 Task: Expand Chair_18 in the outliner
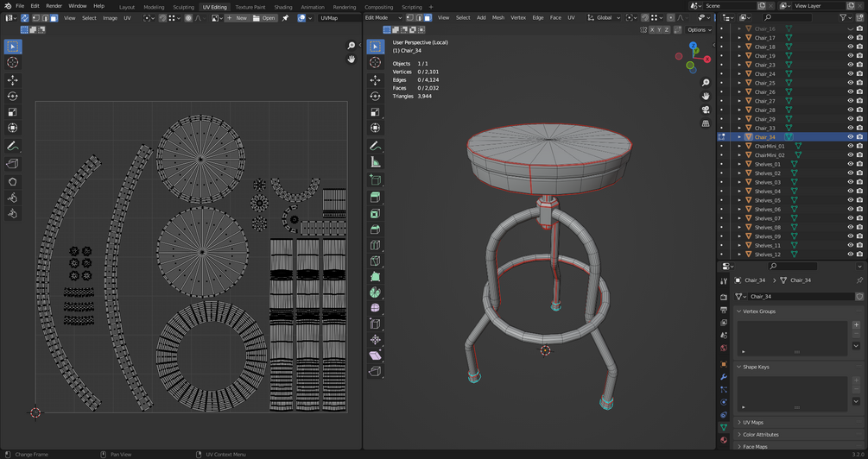click(739, 47)
